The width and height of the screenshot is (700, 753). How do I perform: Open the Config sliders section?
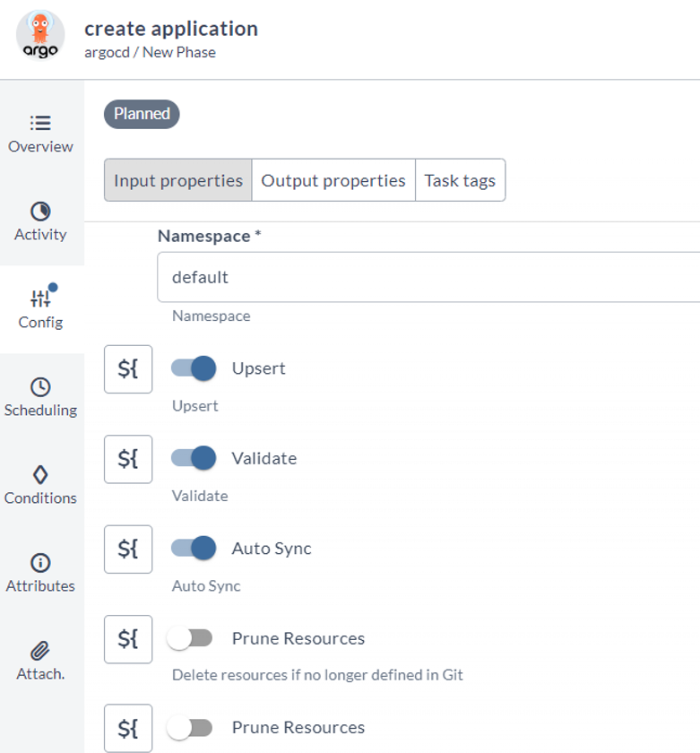(x=40, y=309)
